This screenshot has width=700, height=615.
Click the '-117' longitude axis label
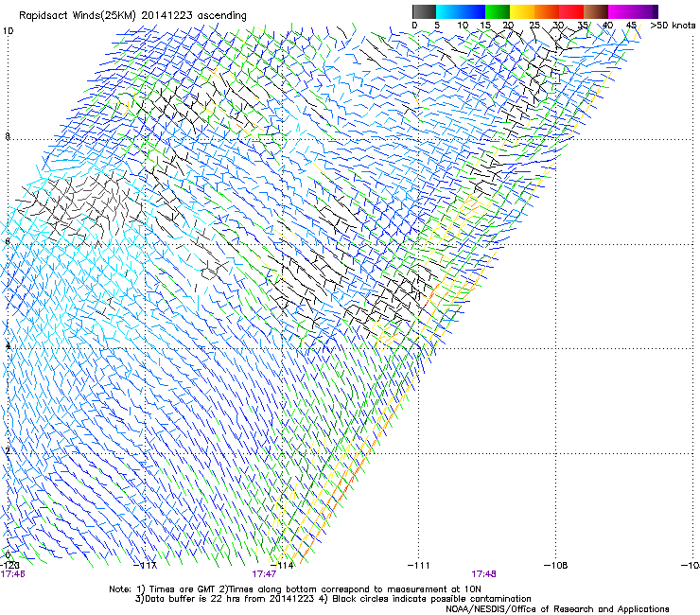click(145, 566)
